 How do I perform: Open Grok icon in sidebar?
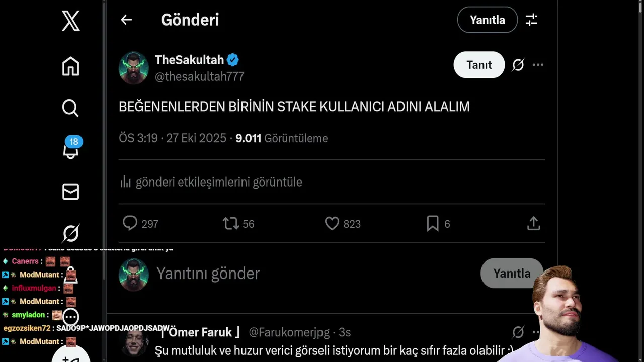[x=71, y=233]
